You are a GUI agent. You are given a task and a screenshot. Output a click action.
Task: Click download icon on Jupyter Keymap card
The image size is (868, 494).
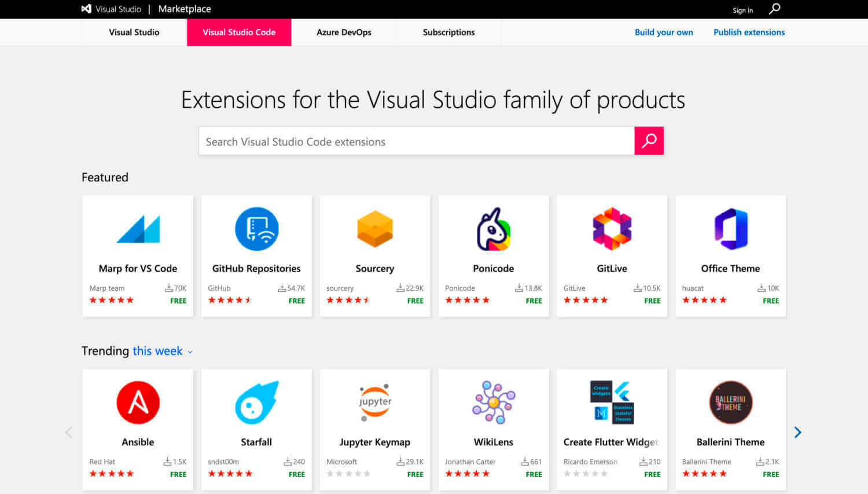pyautogui.click(x=400, y=462)
